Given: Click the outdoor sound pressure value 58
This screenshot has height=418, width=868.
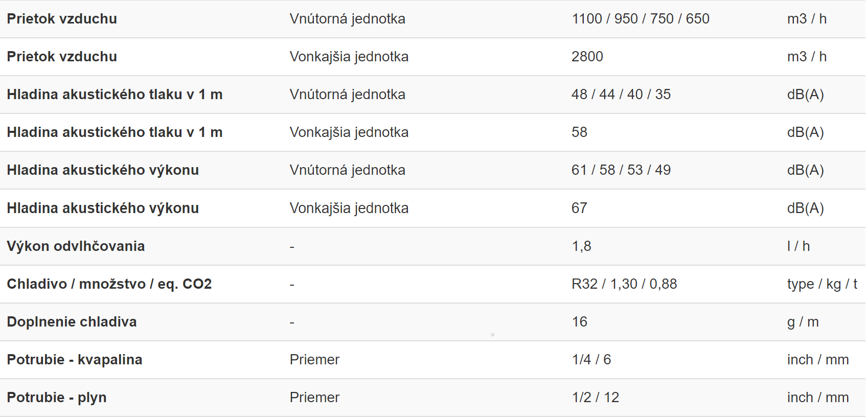Looking at the screenshot, I should coord(580,132).
